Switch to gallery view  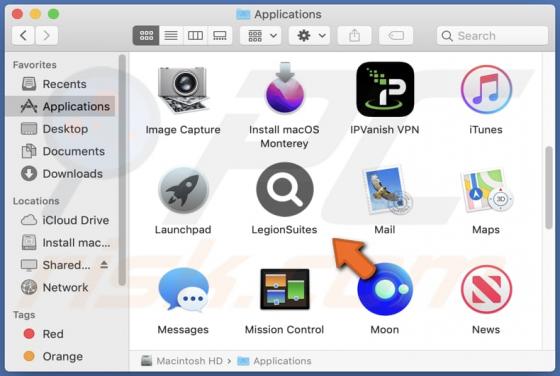click(220, 35)
